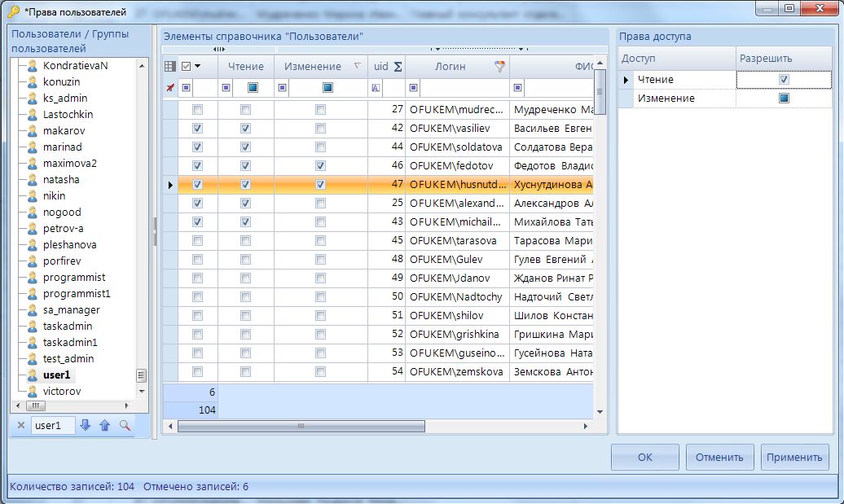Screen dimensions: 844x504
Task: Click the filter funnel in Логин column
Action: coord(500,67)
